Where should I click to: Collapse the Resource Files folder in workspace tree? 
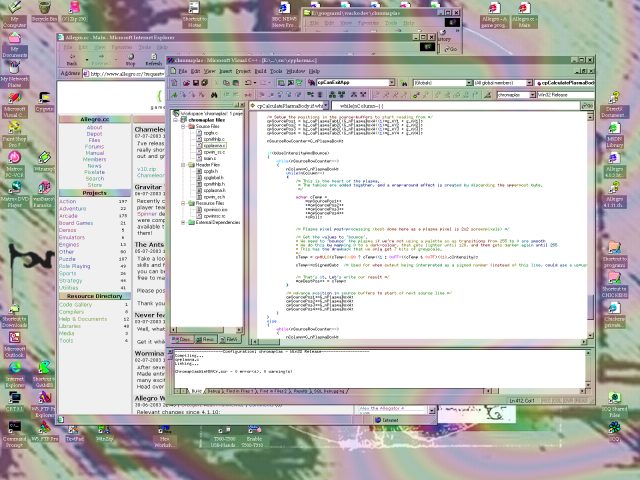click(183, 203)
